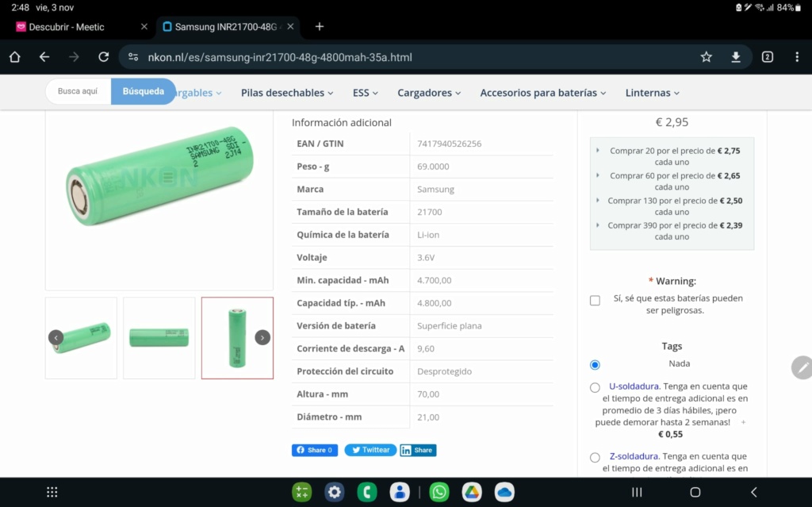The height and width of the screenshot is (507, 812).
Task: Tap the Android back navigation button
Action: (754, 492)
